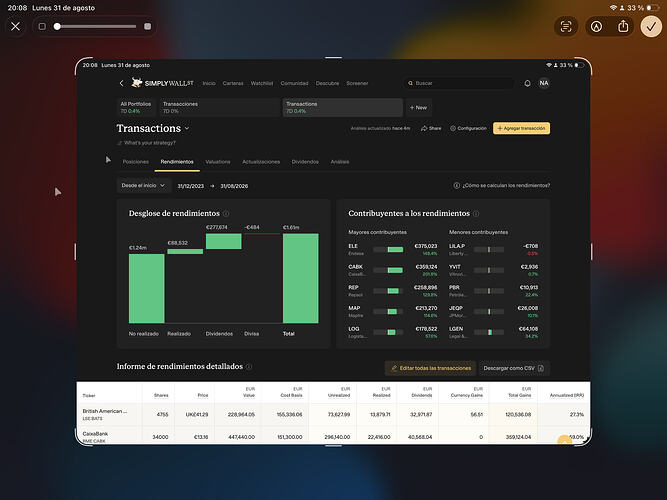Click the 31/12/2023 start date
The width and height of the screenshot is (667, 500).
pos(191,186)
